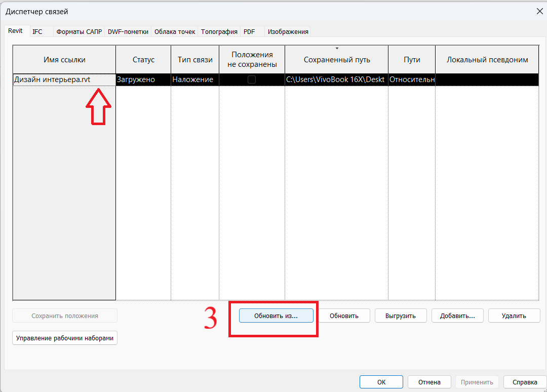
Task: Click the Отмена button
Action: point(429,382)
